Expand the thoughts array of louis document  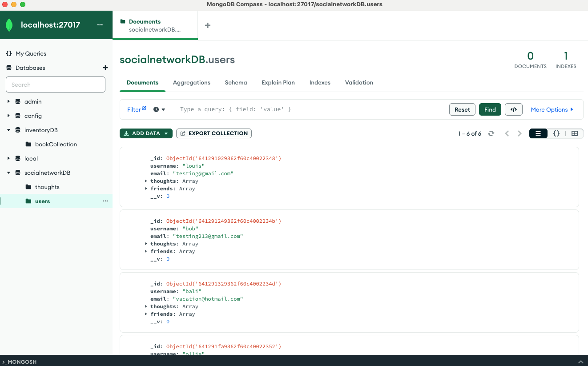146,181
